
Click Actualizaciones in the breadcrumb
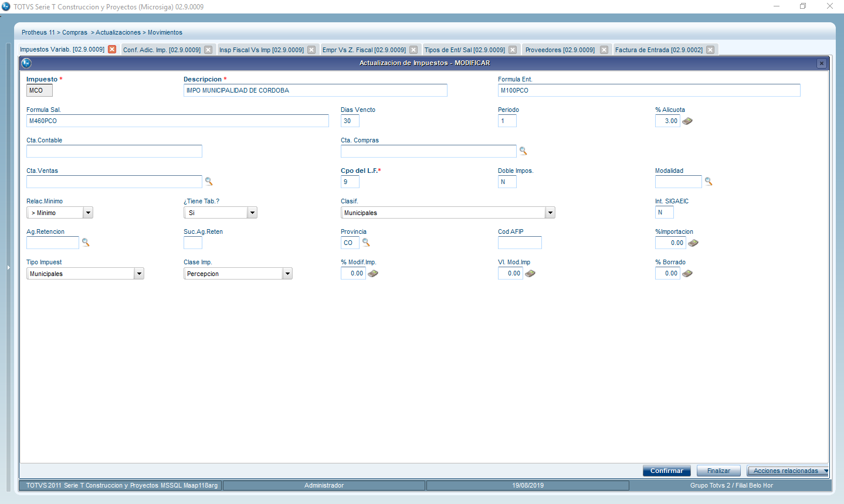118,32
